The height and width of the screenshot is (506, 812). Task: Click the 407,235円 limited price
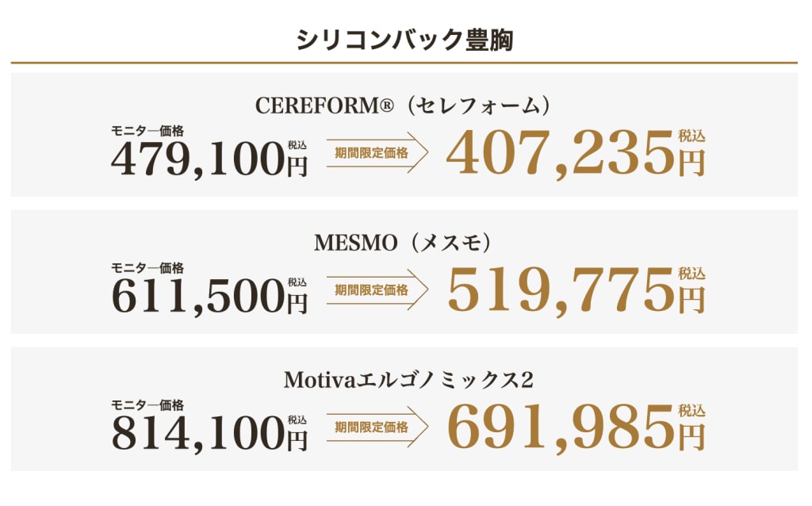click(576, 153)
